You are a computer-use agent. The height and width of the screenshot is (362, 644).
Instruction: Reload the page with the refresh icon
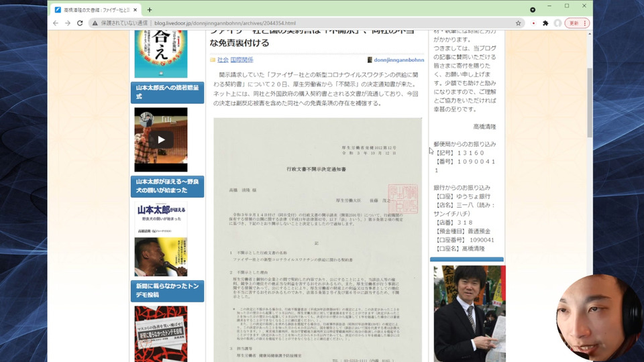tap(80, 23)
